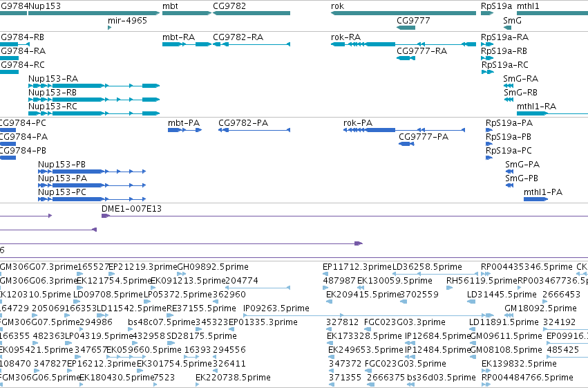Select EST EP21219.3prime
This screenshot has width=588, height=388.
[x=111, y=275]
